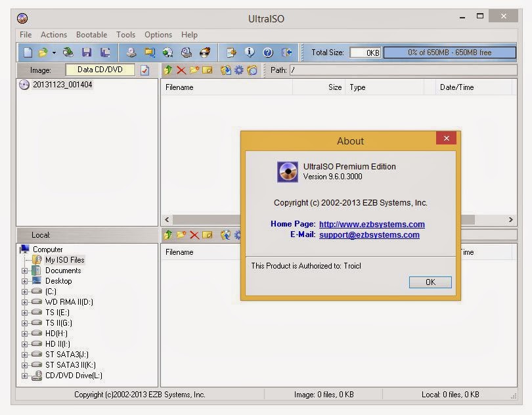Show image properties info icon
This screenshot has width=532, height=415.
point(250,52)
